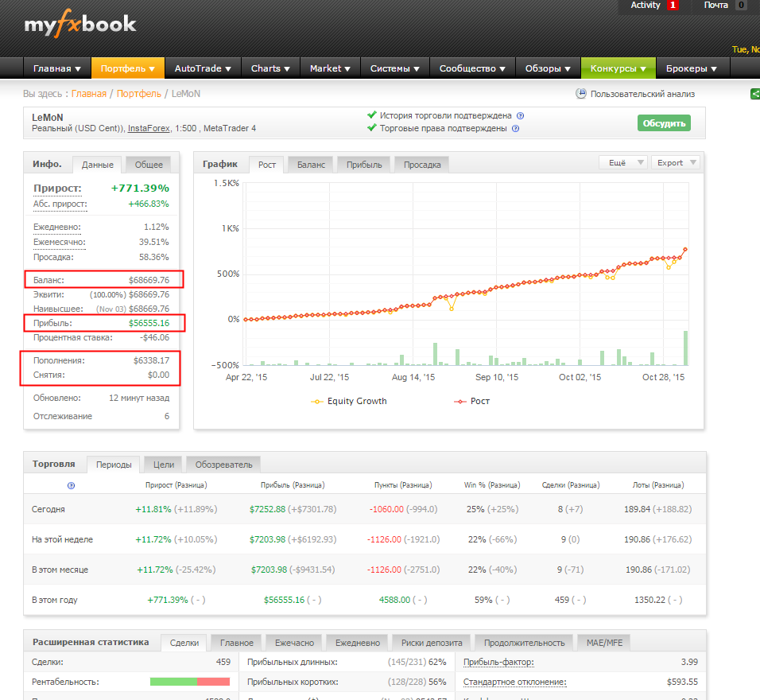Click the Прибыль-фактор label
This screenshot has width=760, height=700.
coord(498,662)
